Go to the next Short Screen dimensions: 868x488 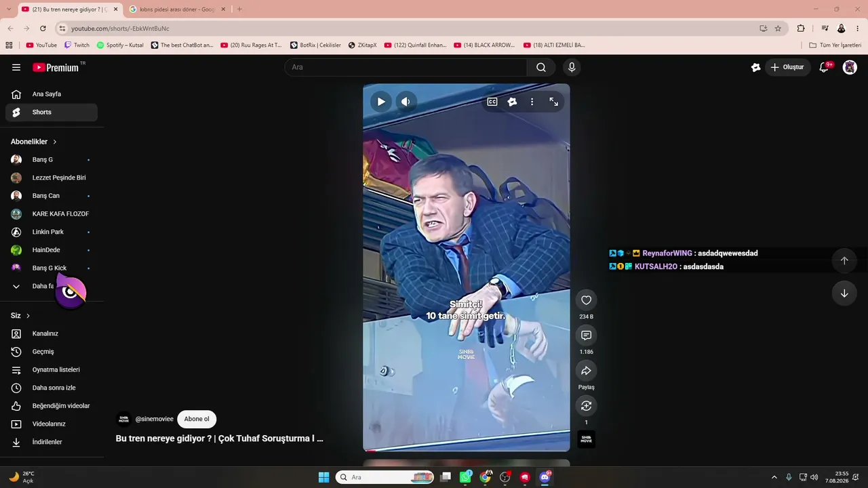pos(844,293)
